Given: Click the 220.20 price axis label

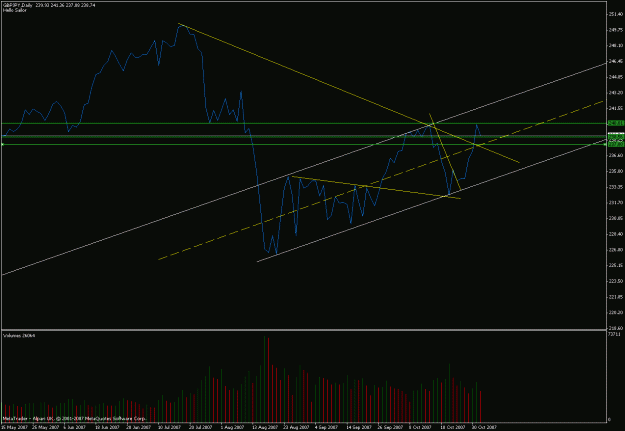Looking at the screenshot, I should [x=616, y=312].
